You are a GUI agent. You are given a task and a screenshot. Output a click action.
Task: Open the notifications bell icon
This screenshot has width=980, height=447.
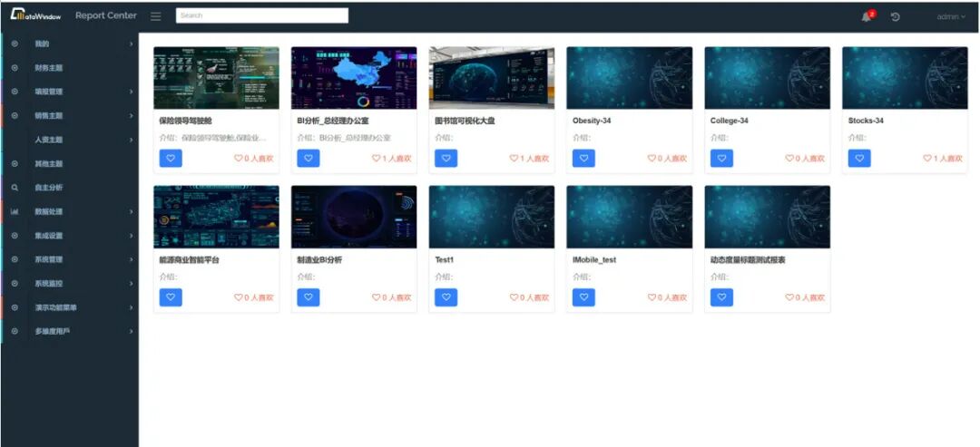click(x=867, y=17)
